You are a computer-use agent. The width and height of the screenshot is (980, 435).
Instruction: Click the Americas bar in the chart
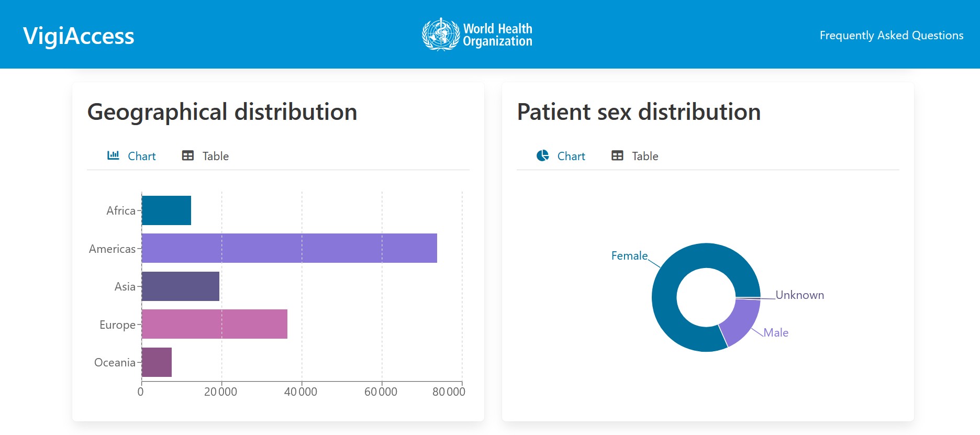[x=289, y=248]
